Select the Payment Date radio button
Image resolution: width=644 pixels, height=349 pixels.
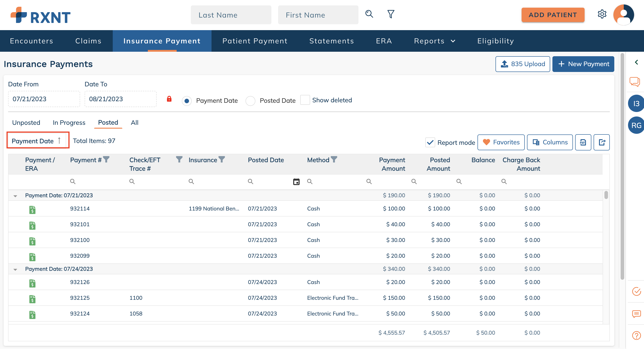tap(187, 101)
